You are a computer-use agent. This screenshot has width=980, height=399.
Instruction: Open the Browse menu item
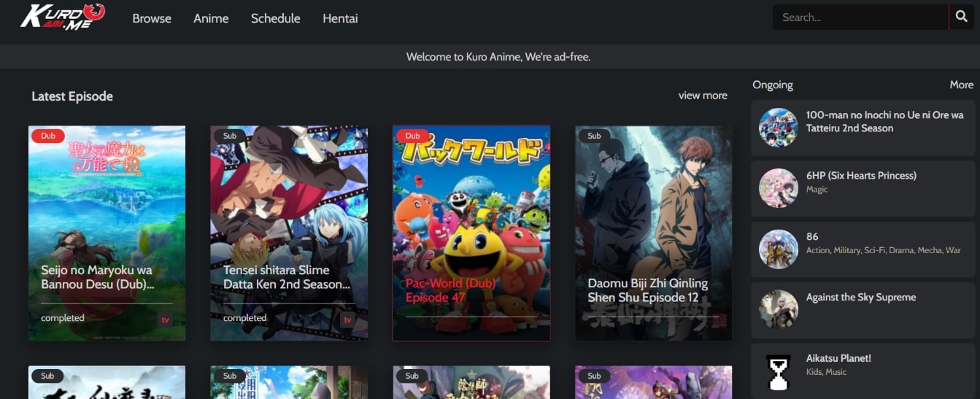click(152, 18)
